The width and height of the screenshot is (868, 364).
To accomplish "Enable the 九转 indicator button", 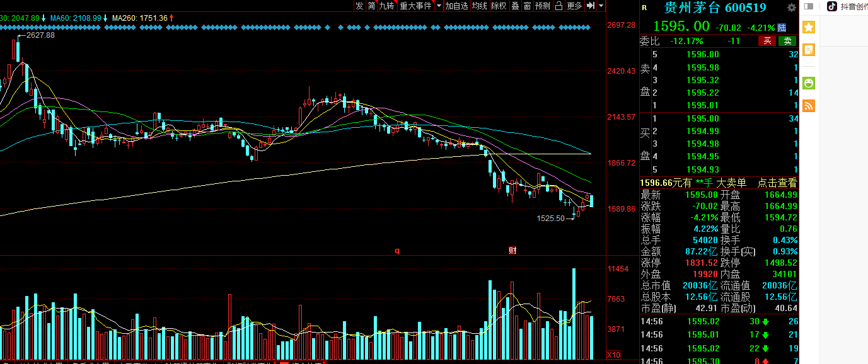I will pos(387,6).
